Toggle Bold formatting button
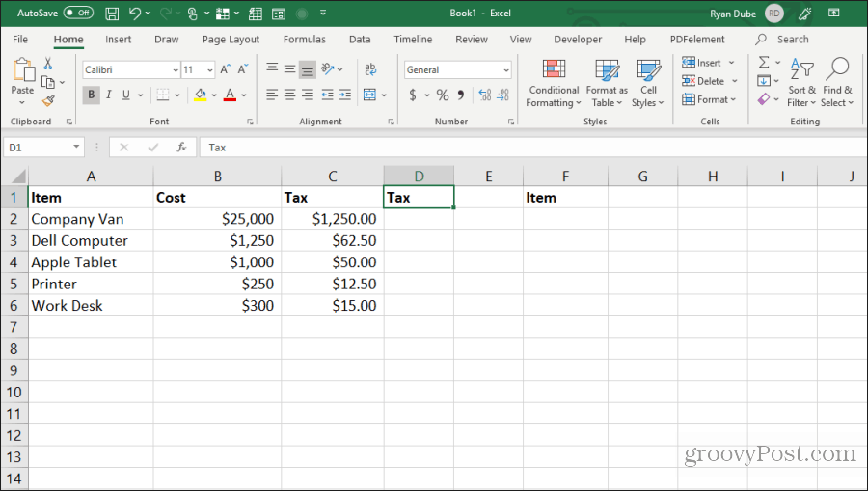 point(92,95)
